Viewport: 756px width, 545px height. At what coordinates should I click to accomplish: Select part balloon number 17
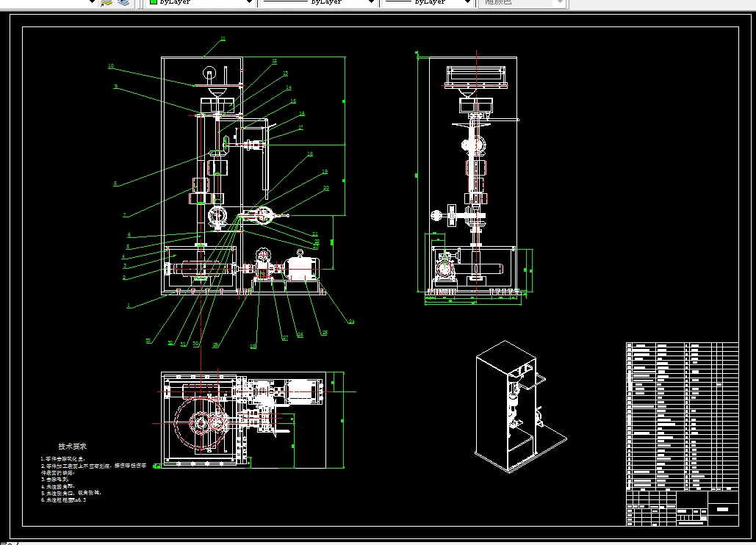tap(301, 128)
